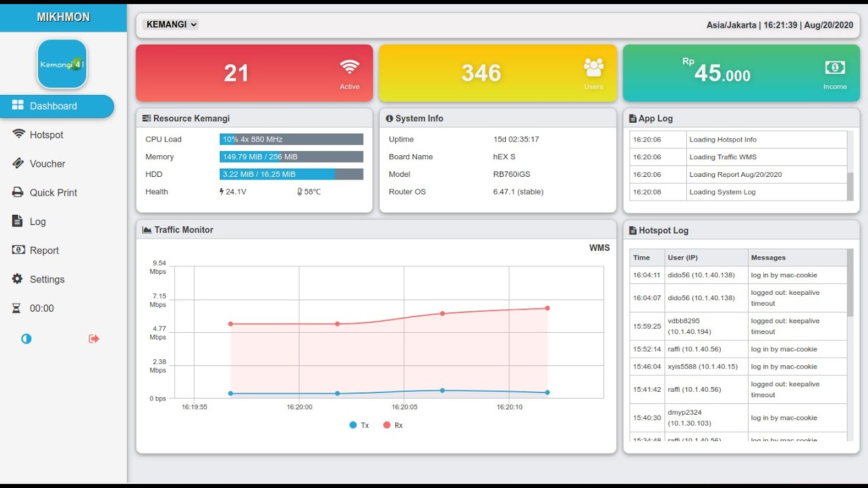Click the HDD usage progress bar
This screenshot has height=488, width=868.
(x=292, y=174)
